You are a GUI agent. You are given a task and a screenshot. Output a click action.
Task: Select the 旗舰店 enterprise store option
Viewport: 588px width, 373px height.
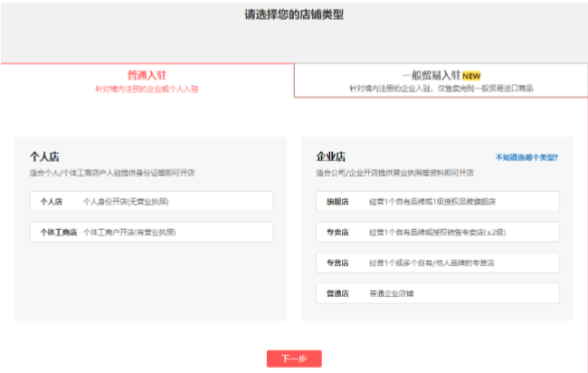pos(438,202)
